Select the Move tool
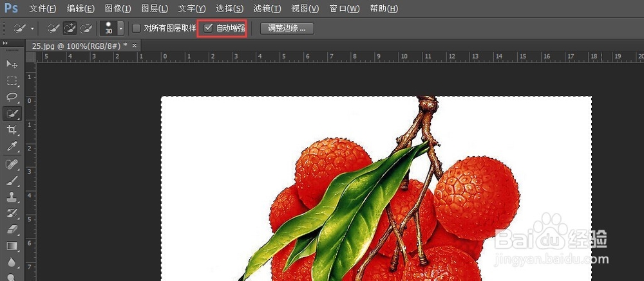This screenshot has width=644, height=281. pos(12,64)
